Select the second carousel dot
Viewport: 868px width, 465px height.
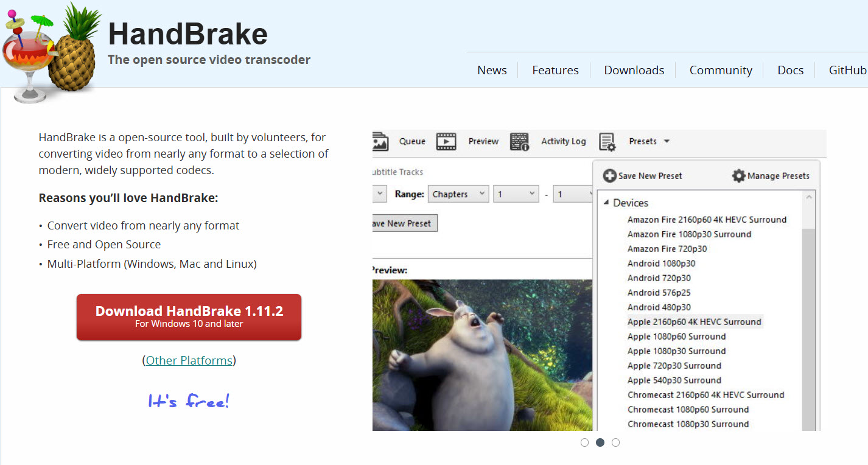click(x=600, y=442)
